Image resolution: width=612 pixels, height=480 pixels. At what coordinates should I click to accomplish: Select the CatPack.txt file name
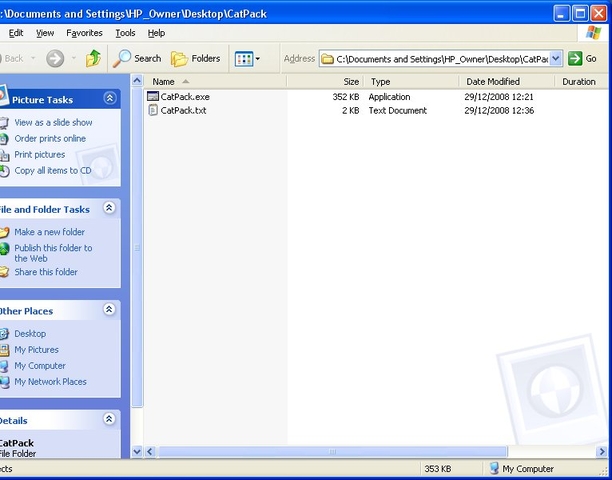(183, 110)
